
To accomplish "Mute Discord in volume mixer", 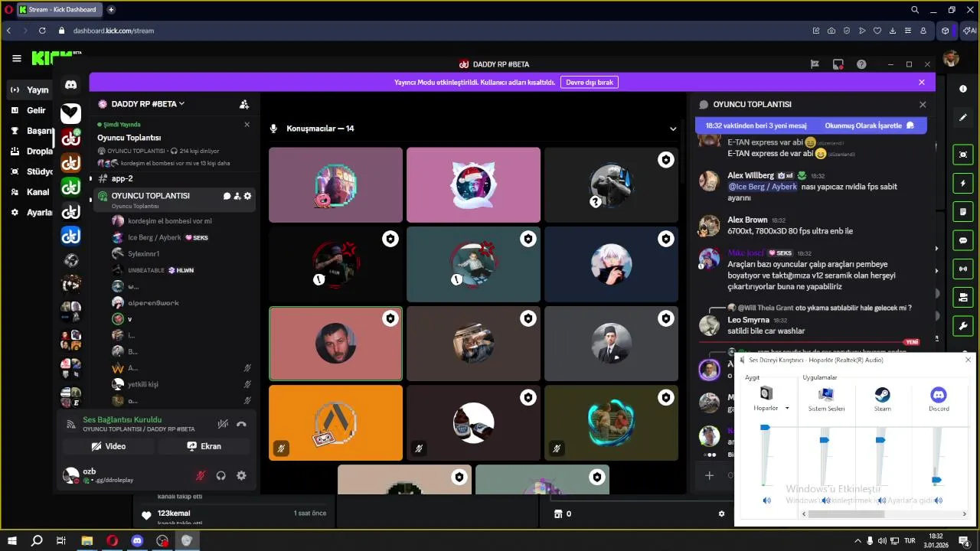I will pos(938,500).
